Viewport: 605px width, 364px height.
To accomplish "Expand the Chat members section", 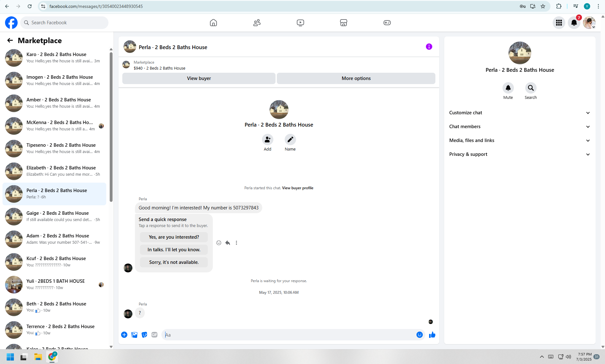I will pyautogui.click(x=520, y=127).
